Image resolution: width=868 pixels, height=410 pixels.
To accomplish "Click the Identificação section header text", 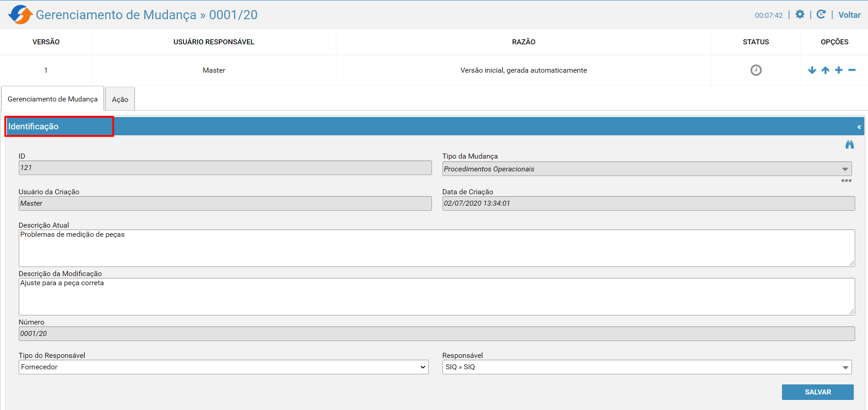I will 33,127.
